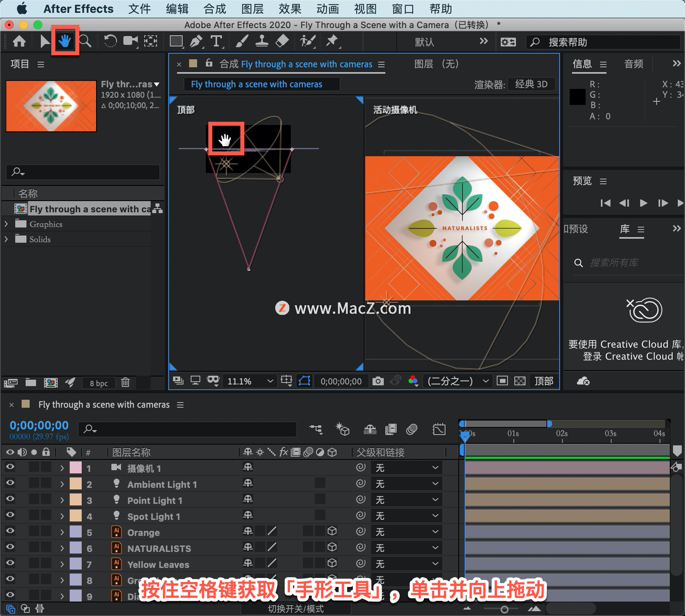Open the 窗口 menu
The image size is (685, 616).
(403, 9)
